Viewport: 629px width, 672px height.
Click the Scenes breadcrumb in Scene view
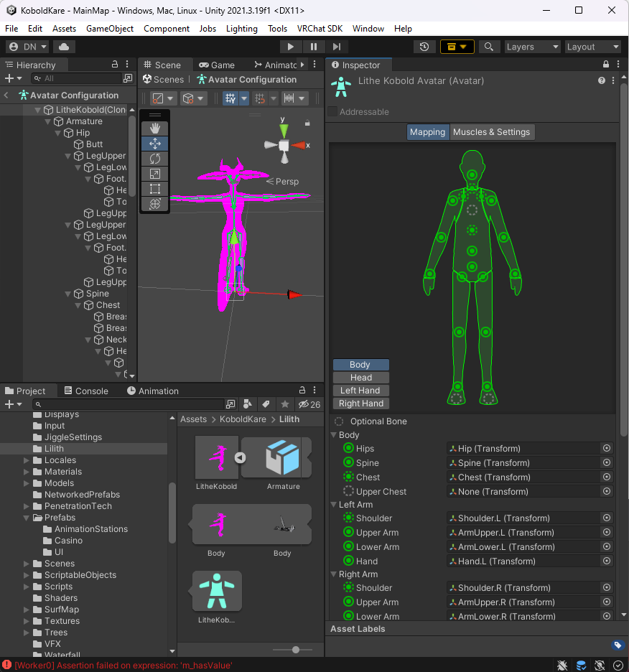tap(164, 79)
